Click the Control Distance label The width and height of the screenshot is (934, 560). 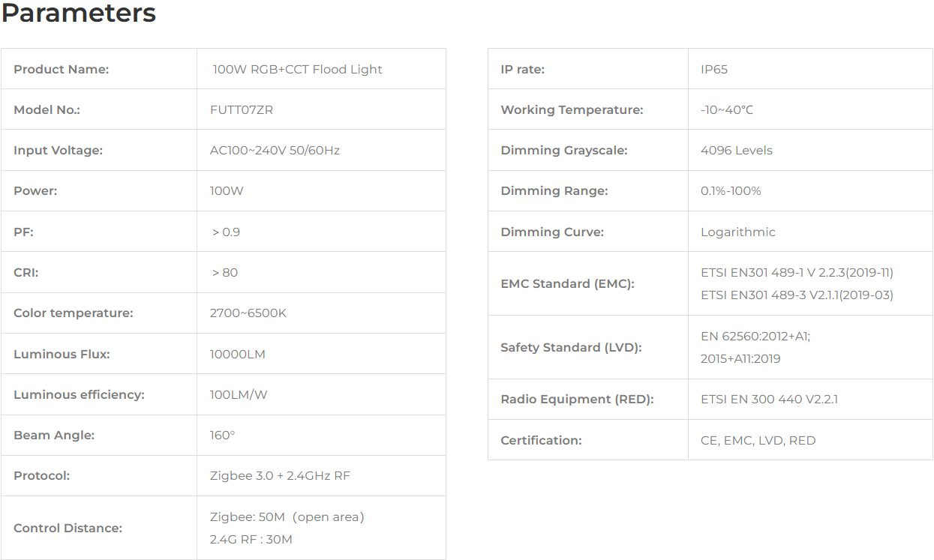coord(68,528)
